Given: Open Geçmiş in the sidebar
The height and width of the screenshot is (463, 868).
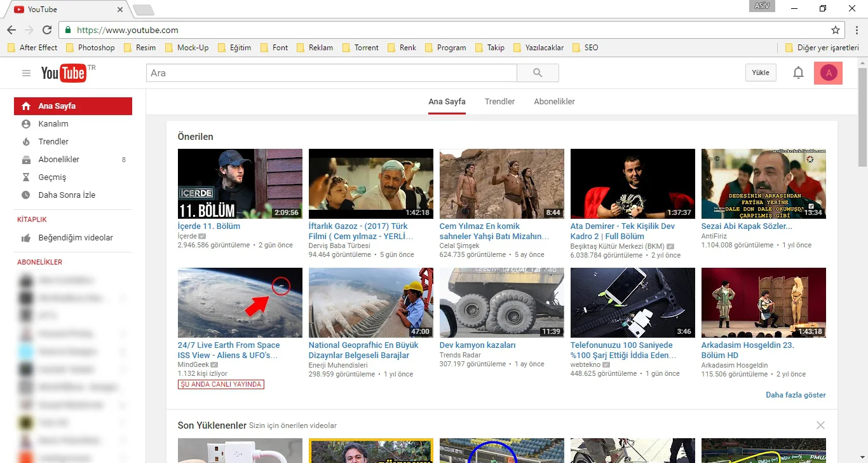Looking at the screenshot, I should 52,177.
